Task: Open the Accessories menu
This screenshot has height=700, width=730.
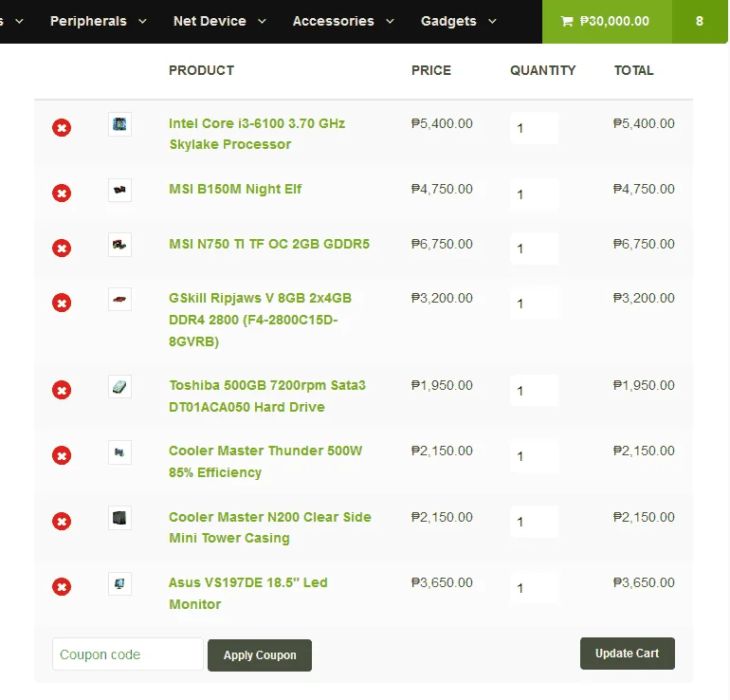Action: [334, 21]
